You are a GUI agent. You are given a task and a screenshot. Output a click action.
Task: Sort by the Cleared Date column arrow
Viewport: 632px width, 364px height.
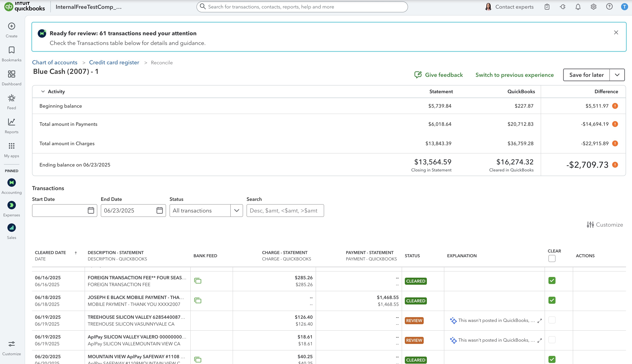(x=76, y=253)
